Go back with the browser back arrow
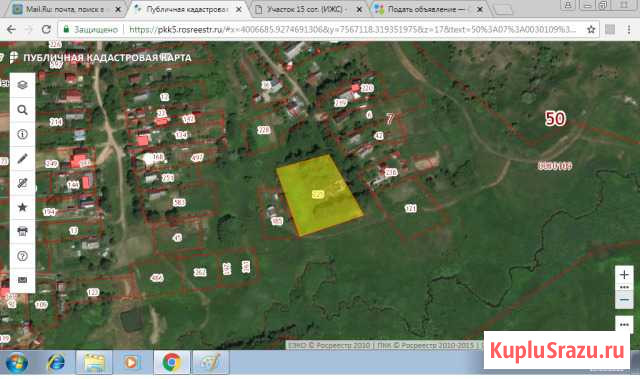Viewport: 640px width, 379px height. [11, 29]
